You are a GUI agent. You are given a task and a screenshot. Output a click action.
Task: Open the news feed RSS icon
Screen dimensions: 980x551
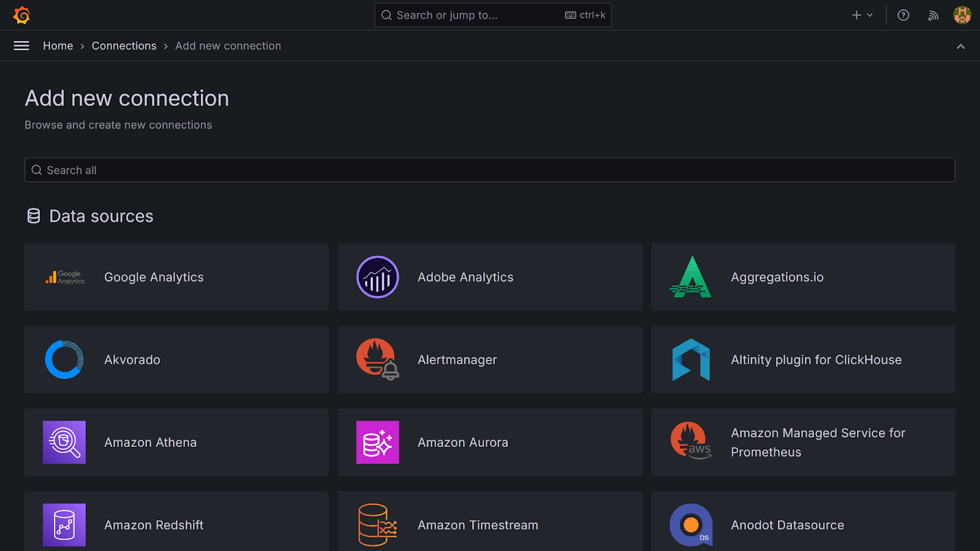[x=933, y=15]
